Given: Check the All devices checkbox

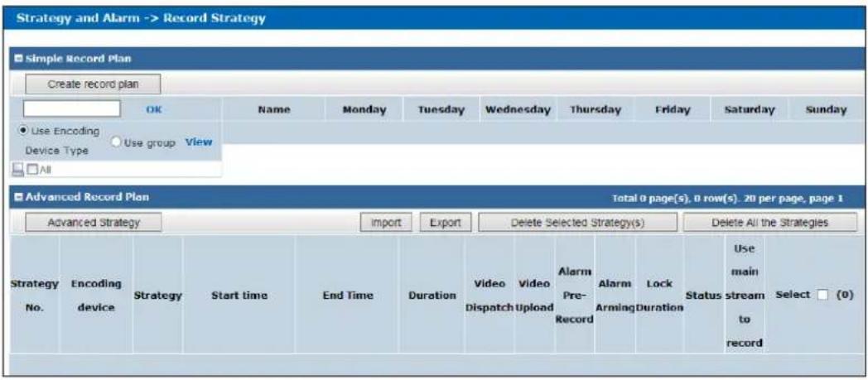Looking at the screenshot, I should (32, 171).
